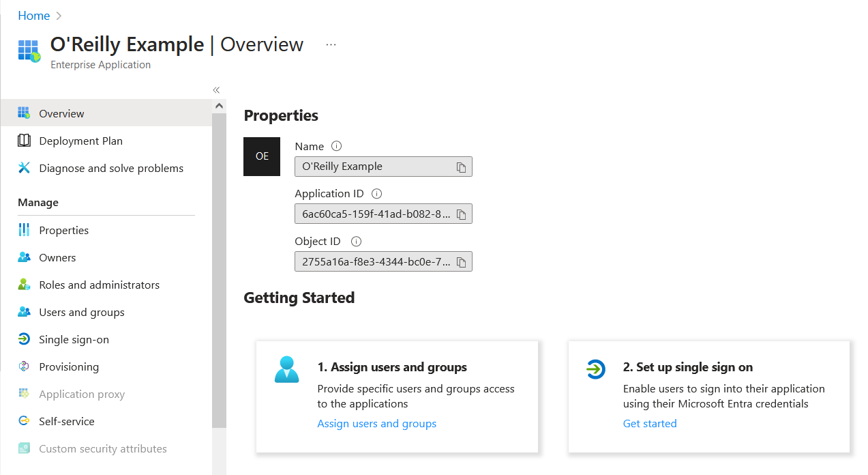The image size is (868, 475).
Task: Open Overview menu item
Action: tap(106, 113)
